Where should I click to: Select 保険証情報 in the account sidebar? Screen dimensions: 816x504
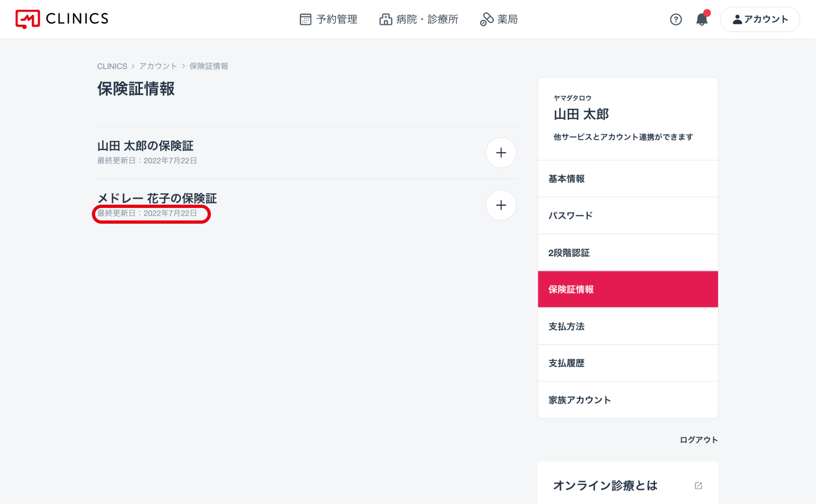click(x=628, y=289)
